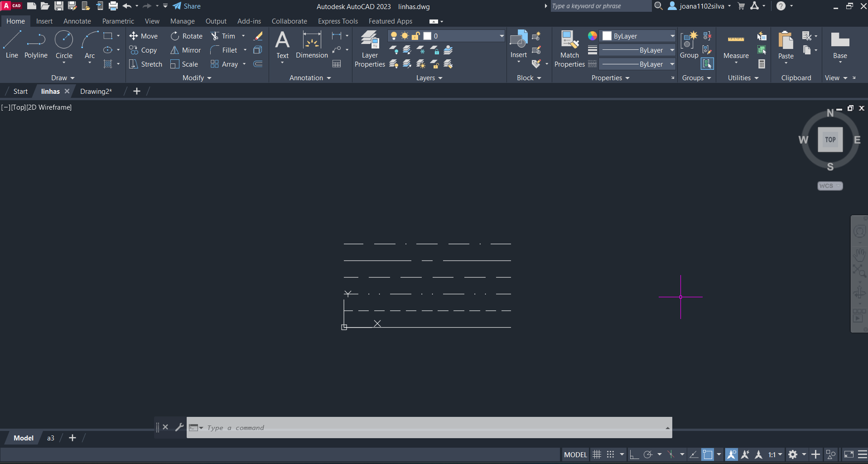Open the WCS coordinate system dropdown
Image resolution: width=868 pixels, height=464 pixels.
(830, 186)
